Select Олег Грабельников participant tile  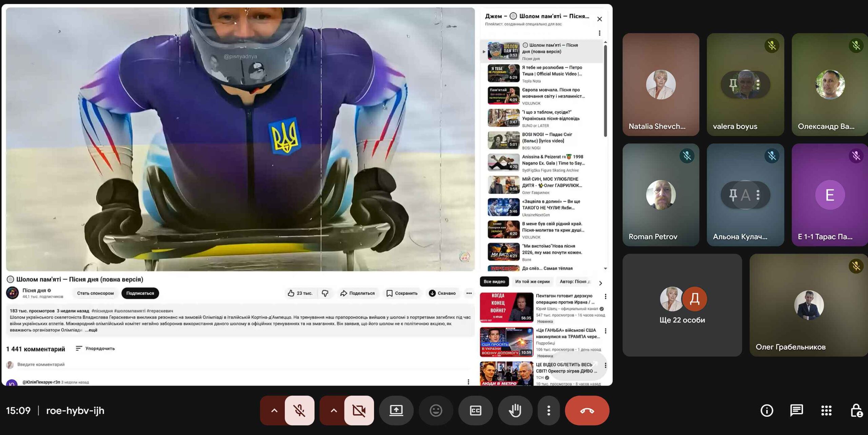click(809, 305)
